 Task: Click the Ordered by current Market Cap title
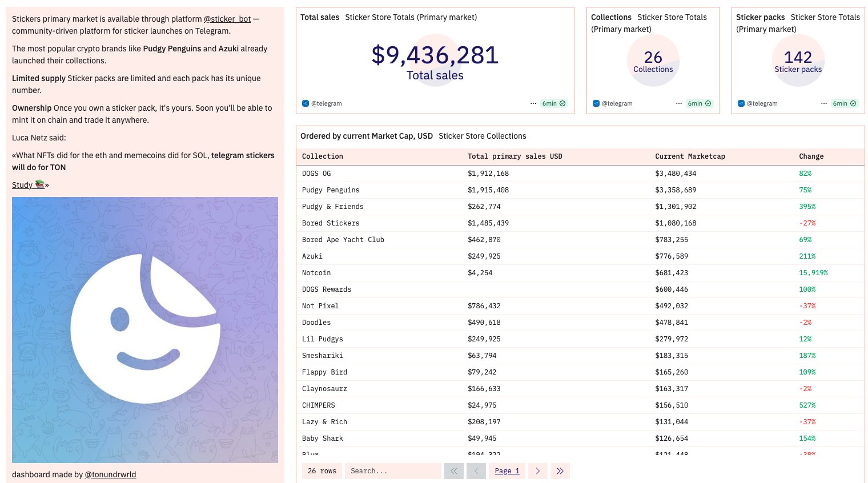pos(367,136)
